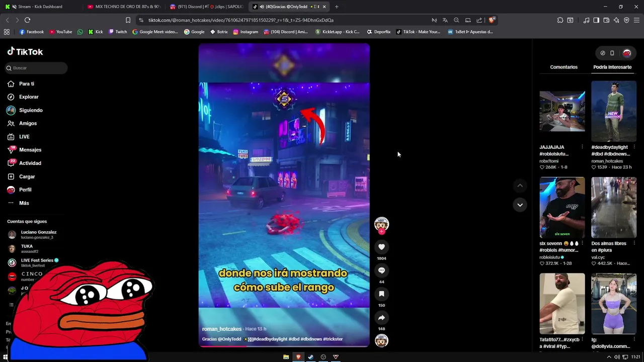Click the zoom out magnifier icon
644x362 pixels.
(456, 20)
